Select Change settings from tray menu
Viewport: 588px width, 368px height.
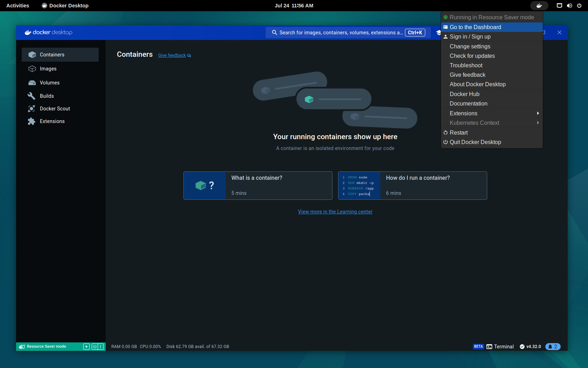pos(492,46)
